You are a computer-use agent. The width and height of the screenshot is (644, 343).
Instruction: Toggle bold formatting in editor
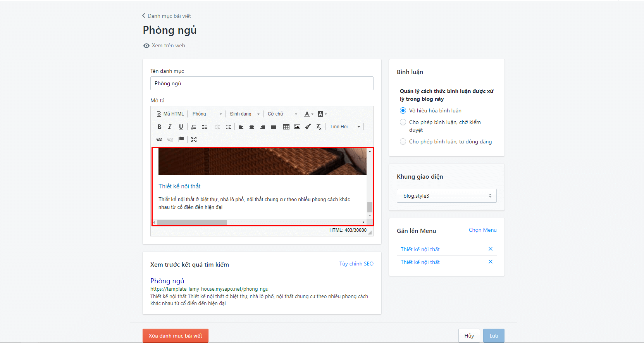(x=159, y=127)
